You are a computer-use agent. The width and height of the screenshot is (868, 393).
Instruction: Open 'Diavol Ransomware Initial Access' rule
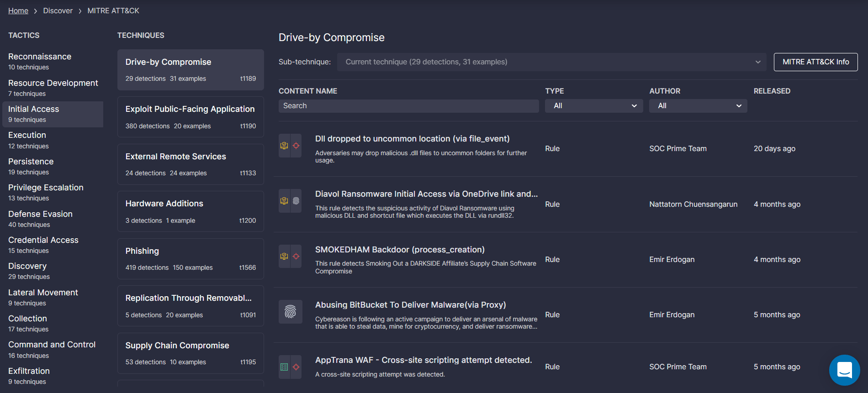tap(426, 194)
